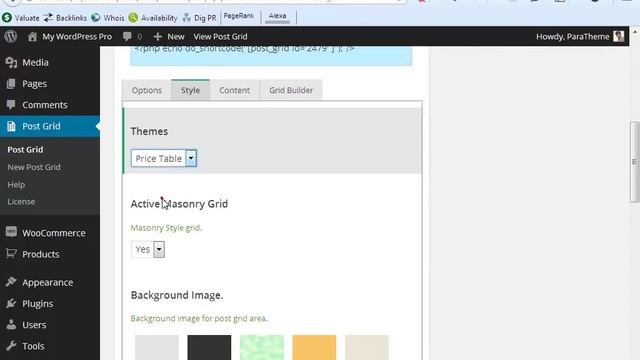Choose the beige background swatch
The height and width of the screenshot is (360, 640).
pos(367,347)
